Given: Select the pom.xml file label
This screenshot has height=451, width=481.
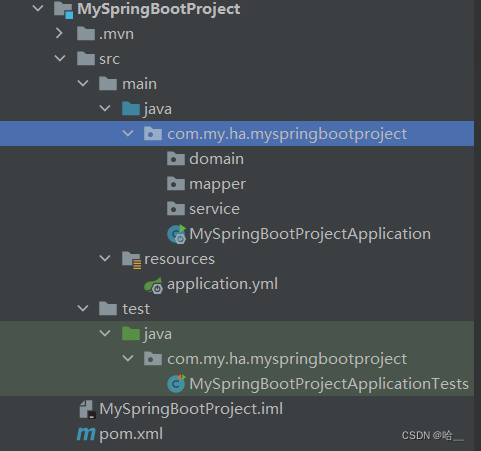Looking at the screenshot, I should 131,434.
